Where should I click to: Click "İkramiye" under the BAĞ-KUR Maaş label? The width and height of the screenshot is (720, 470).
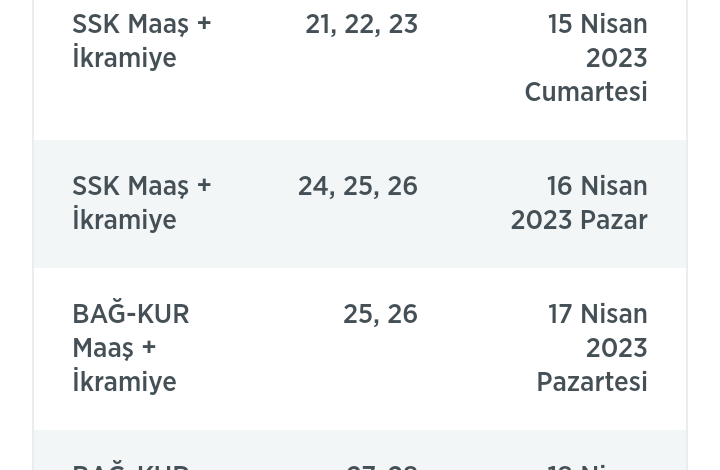click(x=124, y=382)
